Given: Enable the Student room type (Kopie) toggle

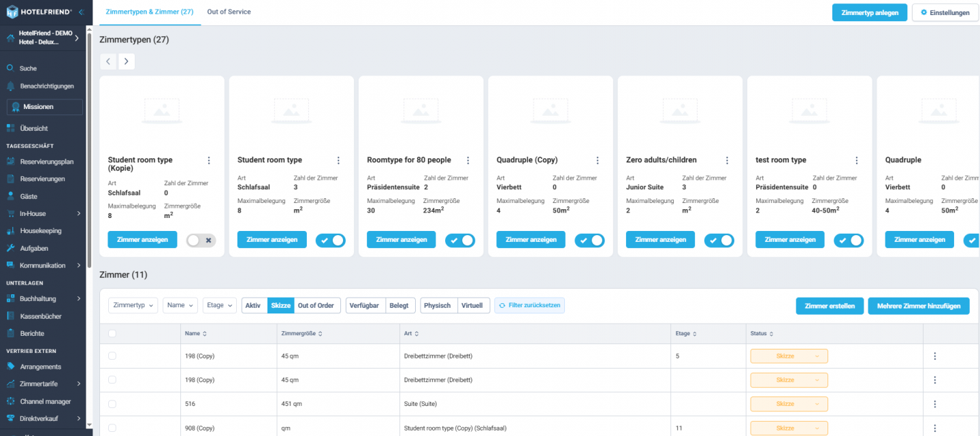Looking at the screenshot, I should 201,240.
